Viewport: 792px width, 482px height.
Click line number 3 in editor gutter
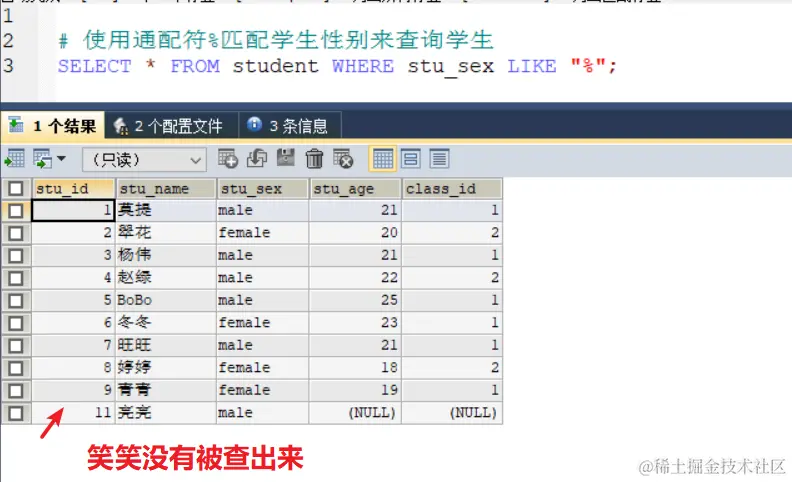9,66
